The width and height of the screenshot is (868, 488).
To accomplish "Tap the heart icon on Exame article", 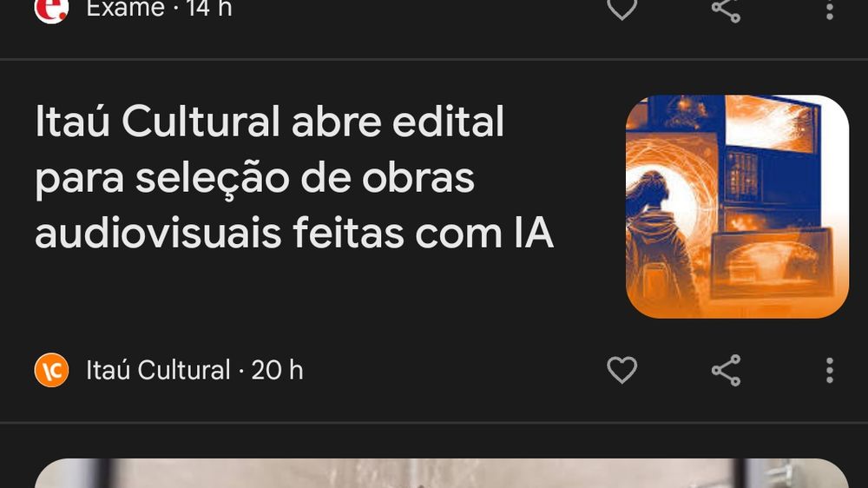I will click(x=621, y=9).
